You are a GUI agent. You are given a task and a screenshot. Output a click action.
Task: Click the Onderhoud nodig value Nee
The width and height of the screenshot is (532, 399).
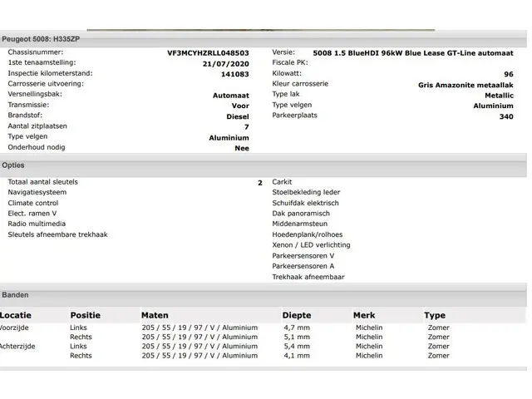click(242, 148)
